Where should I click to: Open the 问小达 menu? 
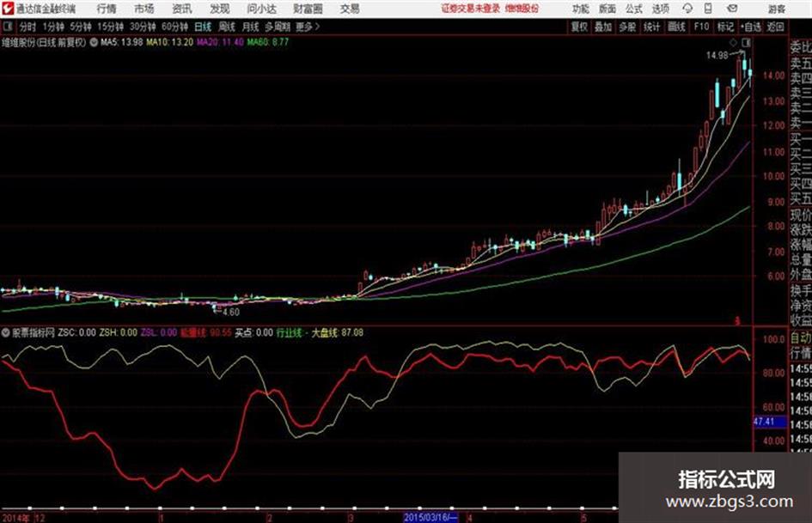(261, 9)
